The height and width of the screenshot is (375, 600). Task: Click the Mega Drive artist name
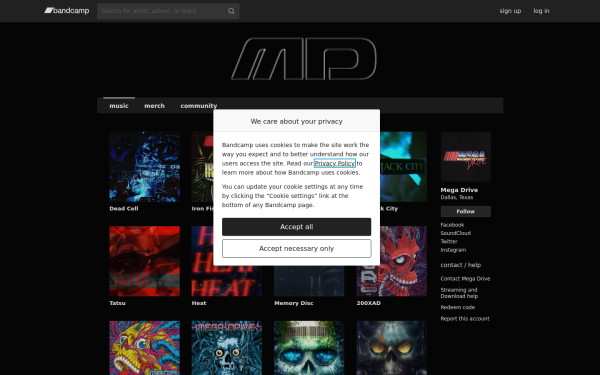point(459,190)
